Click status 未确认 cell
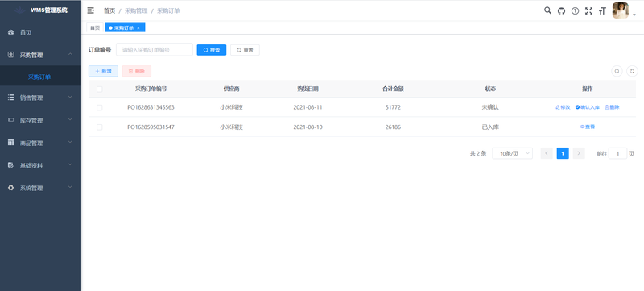 click(490, 107)
